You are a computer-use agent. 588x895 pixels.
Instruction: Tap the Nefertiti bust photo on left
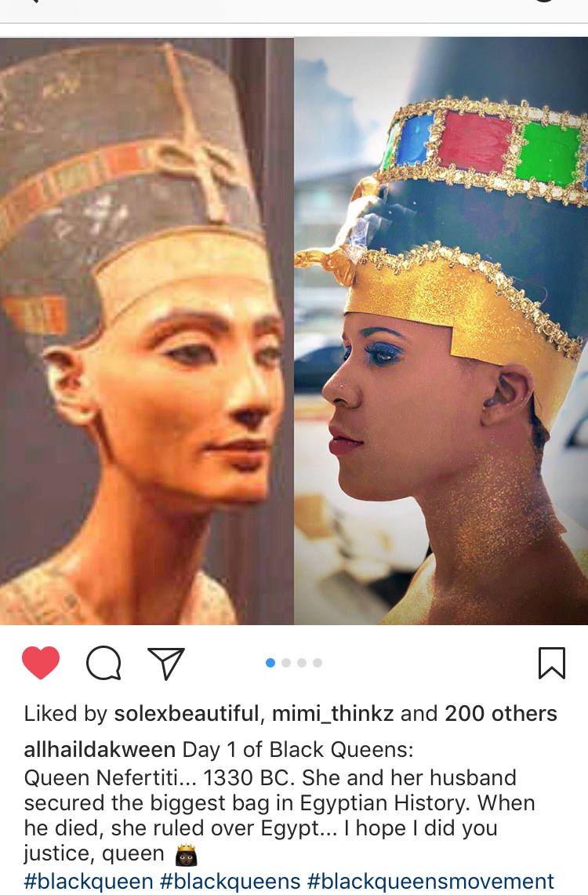pos(147,331)
